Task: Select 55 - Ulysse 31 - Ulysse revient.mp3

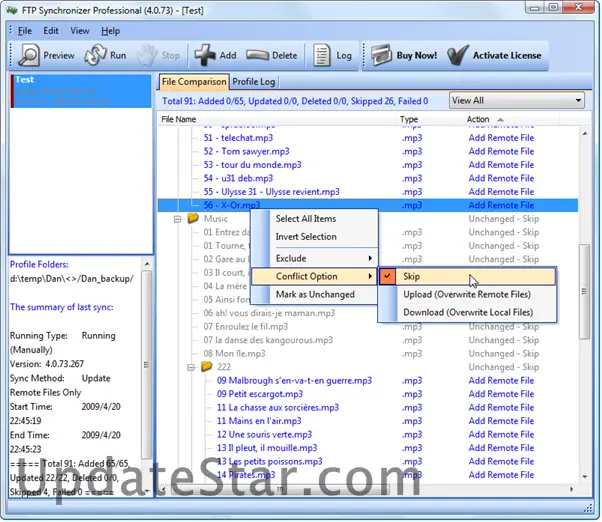Action: (271, 192)
